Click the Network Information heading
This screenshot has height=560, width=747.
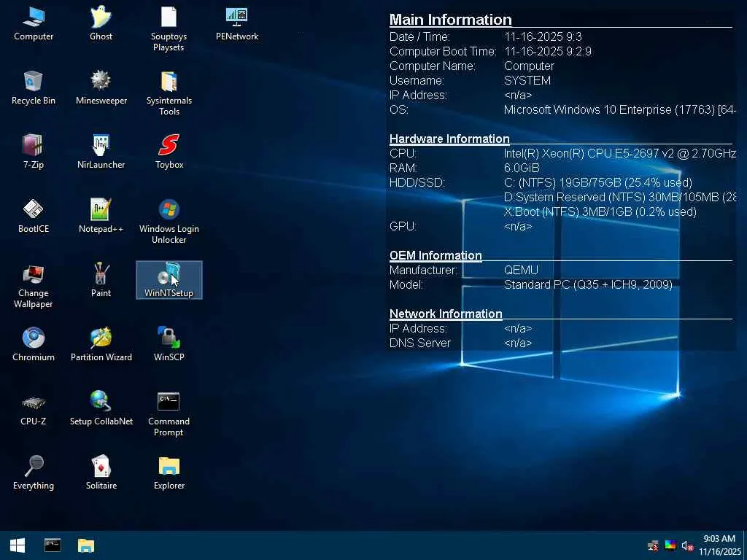(446, 314)
